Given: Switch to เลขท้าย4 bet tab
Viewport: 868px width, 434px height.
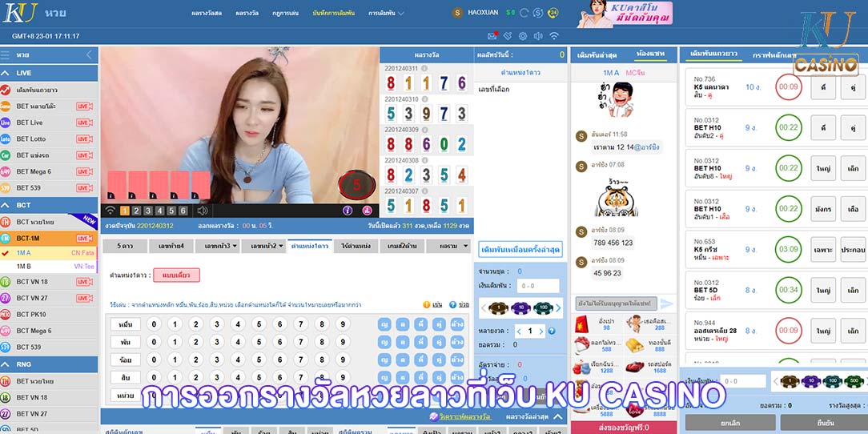Looking at the screenshot, I should click(171, 247).
